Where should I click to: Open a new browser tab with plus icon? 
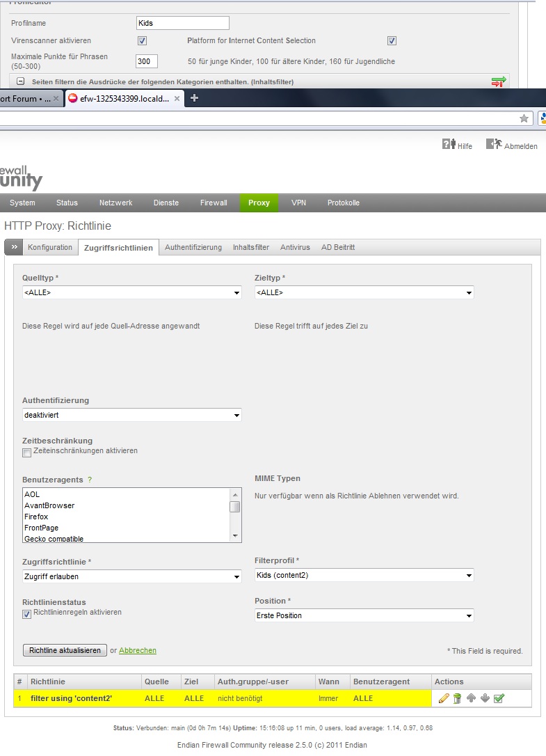click(194, 98)
